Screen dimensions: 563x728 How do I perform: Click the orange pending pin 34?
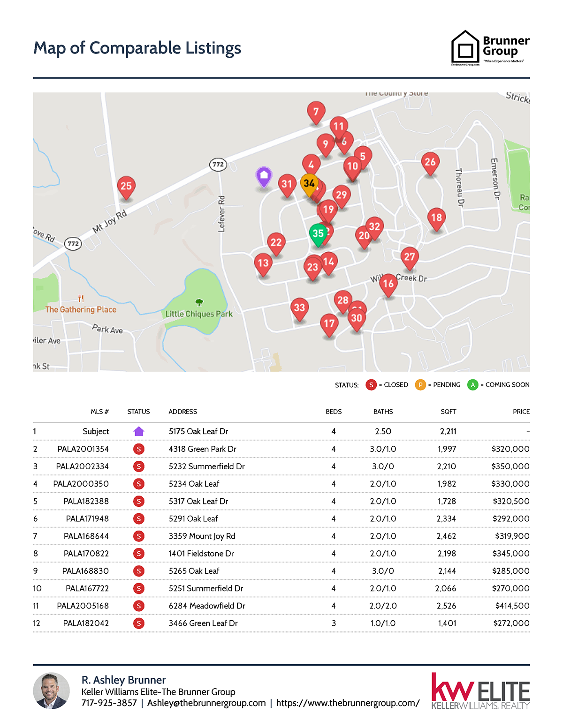click(309, 185)
